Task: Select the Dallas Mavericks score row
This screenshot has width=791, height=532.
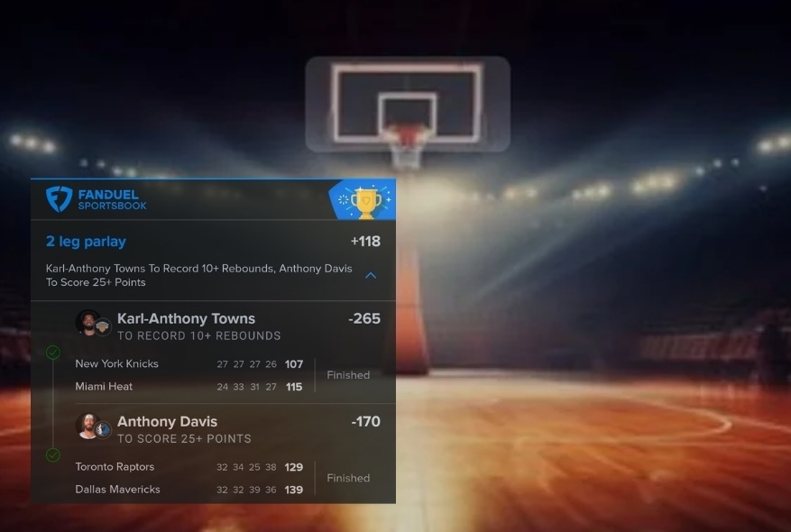Action: pyautogui.click(x=189, y=490)
